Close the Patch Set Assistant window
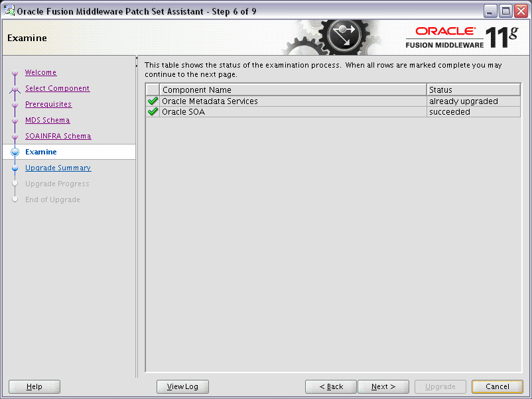532x399 pixels. coord(521,11)
